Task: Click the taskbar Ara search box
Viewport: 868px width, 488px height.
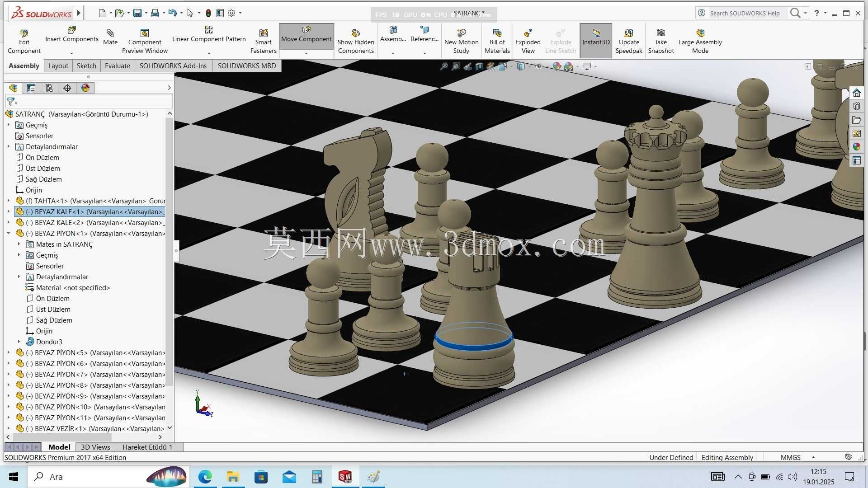Action: tap(108, 477)
